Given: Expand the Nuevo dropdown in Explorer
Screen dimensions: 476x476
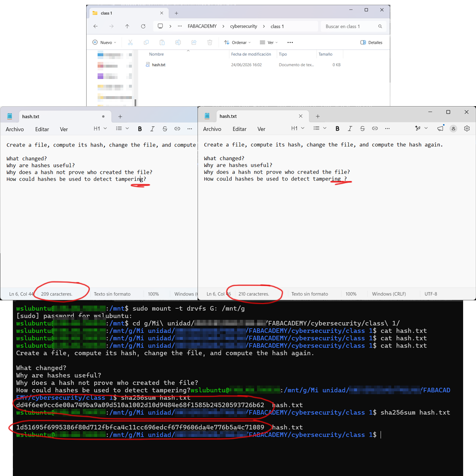Looking at the screenshot, I should (104, 42).
